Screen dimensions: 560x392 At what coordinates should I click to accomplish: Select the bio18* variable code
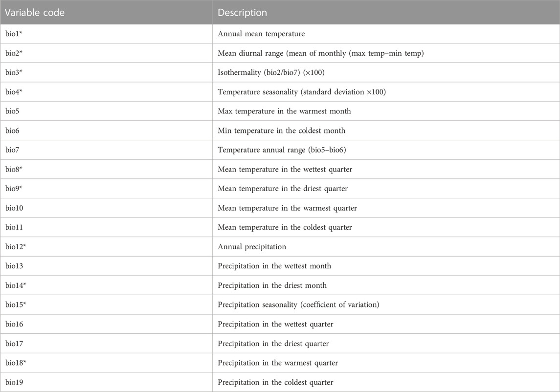(x=16, y=363)
